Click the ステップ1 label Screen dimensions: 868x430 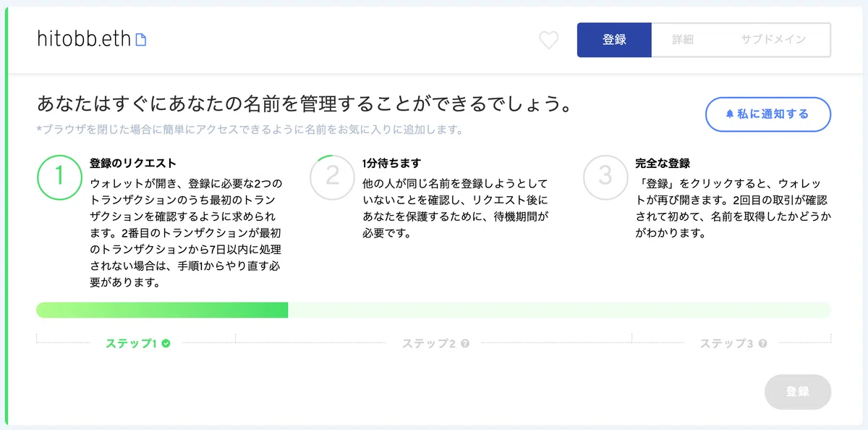[x=132, y=343]
